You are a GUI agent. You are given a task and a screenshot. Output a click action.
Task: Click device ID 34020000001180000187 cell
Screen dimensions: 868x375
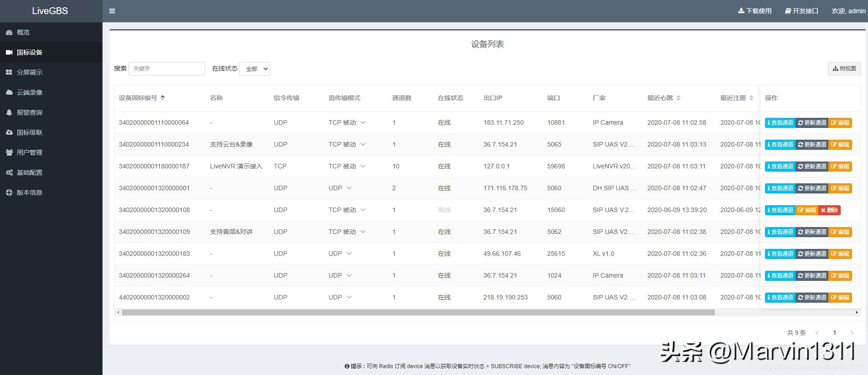(x=154, y=166)
